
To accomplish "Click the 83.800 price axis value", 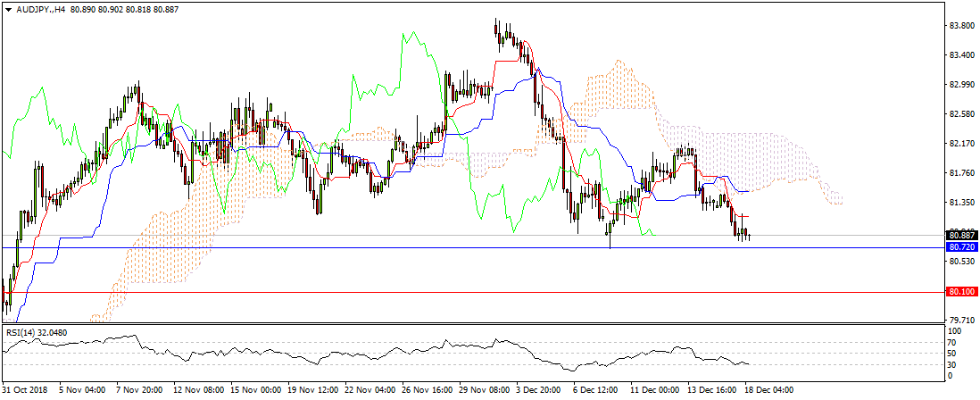I will [961, 26].
